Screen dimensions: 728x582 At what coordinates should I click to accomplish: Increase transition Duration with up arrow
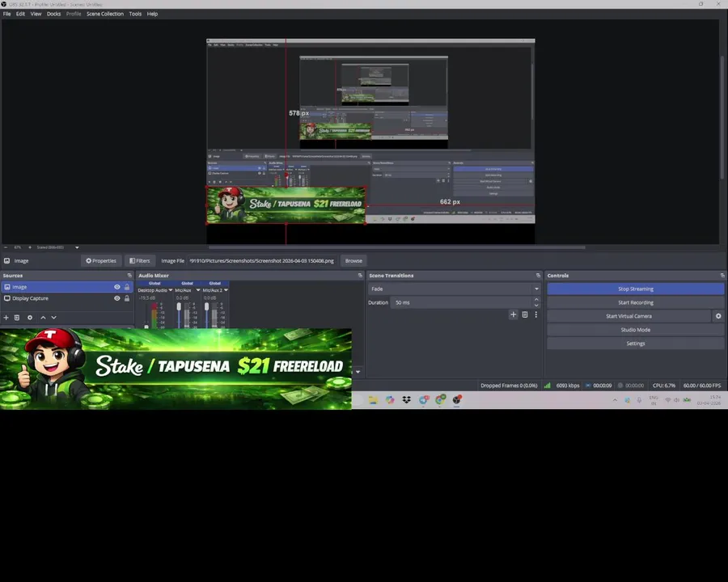pyautogui.click(x=536, y=300)
